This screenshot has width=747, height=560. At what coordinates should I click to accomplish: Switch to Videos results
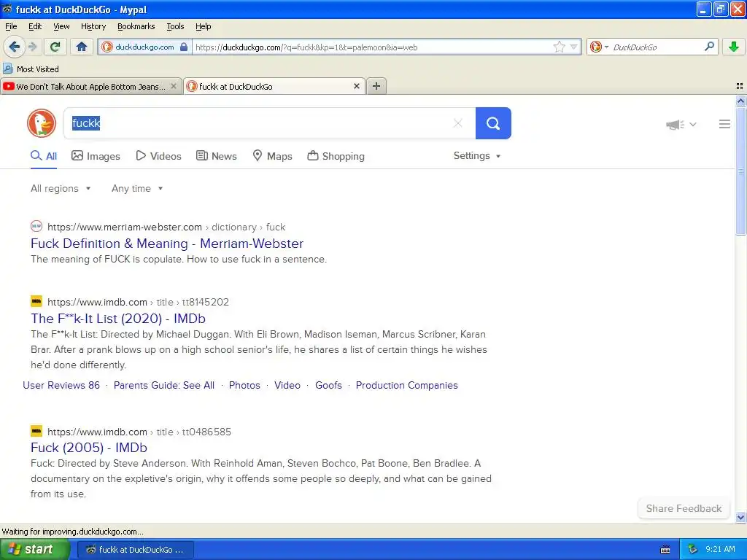click(158, 156)
